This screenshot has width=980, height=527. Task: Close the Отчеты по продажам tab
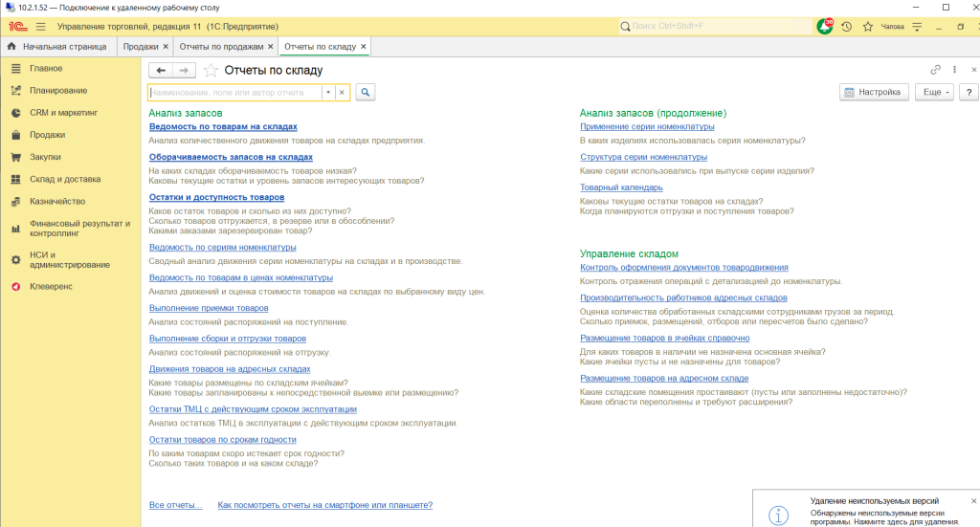[x=271, y=46]
